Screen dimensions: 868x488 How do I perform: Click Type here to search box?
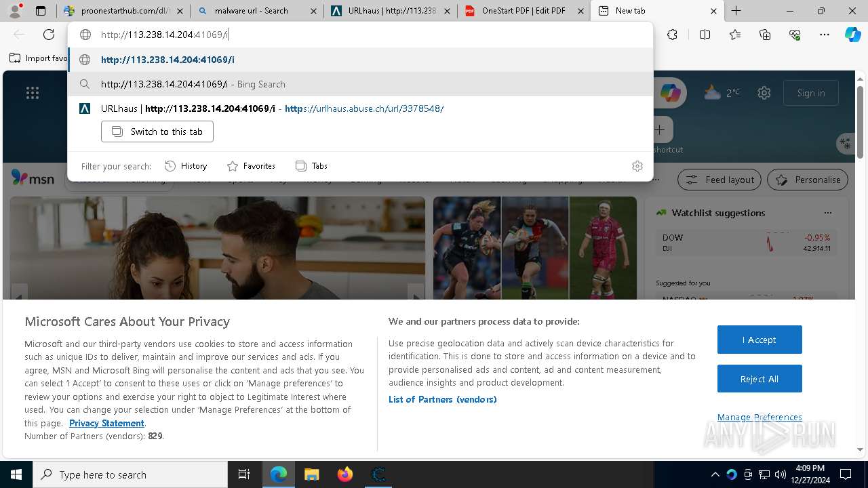[x=130, y=474]
